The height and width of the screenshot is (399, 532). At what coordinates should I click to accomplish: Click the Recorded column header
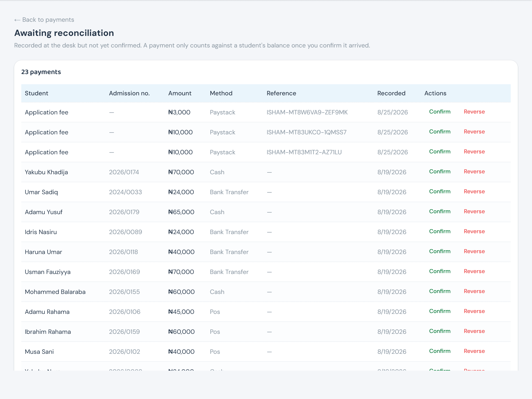pyautogui.click(x=391, y=93)
